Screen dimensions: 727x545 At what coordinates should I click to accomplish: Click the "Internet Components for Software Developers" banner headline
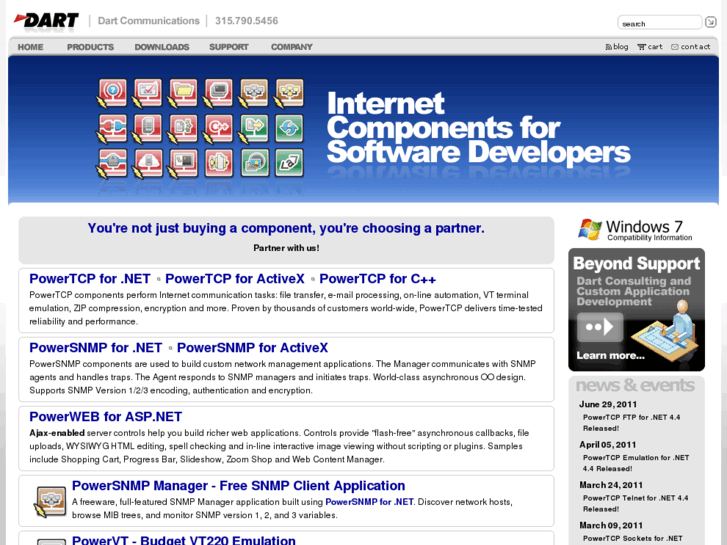[478, 128]
